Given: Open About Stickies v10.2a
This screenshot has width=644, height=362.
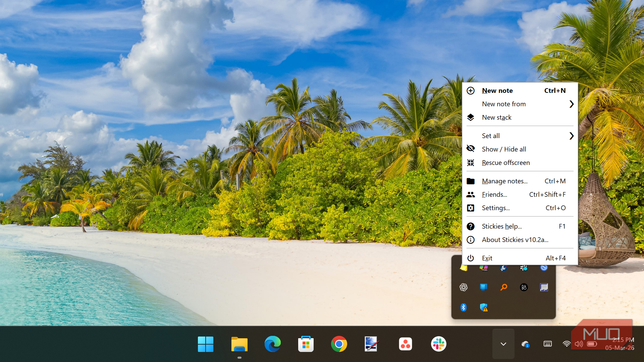Looking at the screenshot, I should pyautogui.click(x=520, y=240).
